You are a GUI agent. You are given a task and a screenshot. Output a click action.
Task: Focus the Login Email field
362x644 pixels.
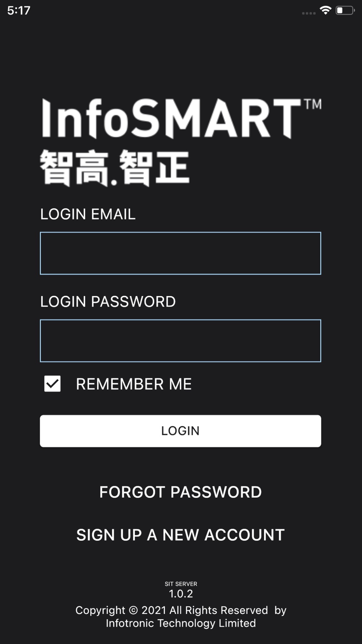pos(181,253)
